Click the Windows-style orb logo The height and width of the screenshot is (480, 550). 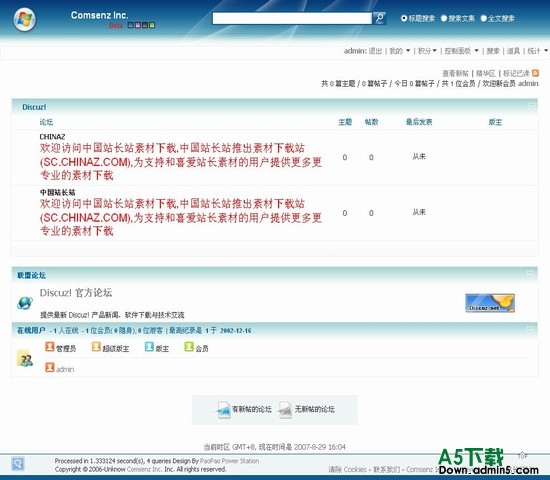click(x=24, y=20)
